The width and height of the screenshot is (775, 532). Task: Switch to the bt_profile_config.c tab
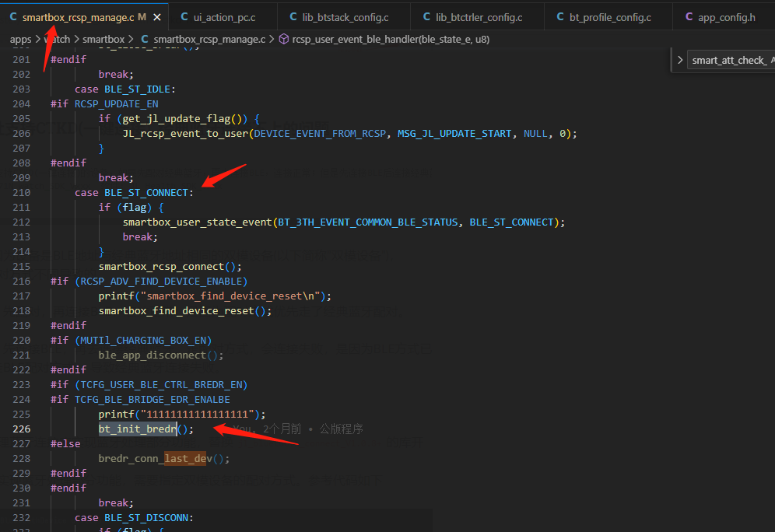608,17
